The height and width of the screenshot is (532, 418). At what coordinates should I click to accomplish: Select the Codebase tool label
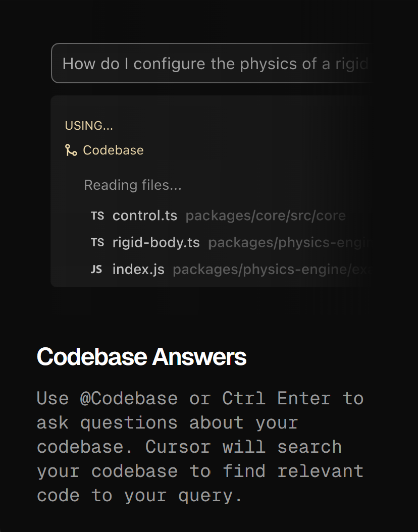pos(113,150)
